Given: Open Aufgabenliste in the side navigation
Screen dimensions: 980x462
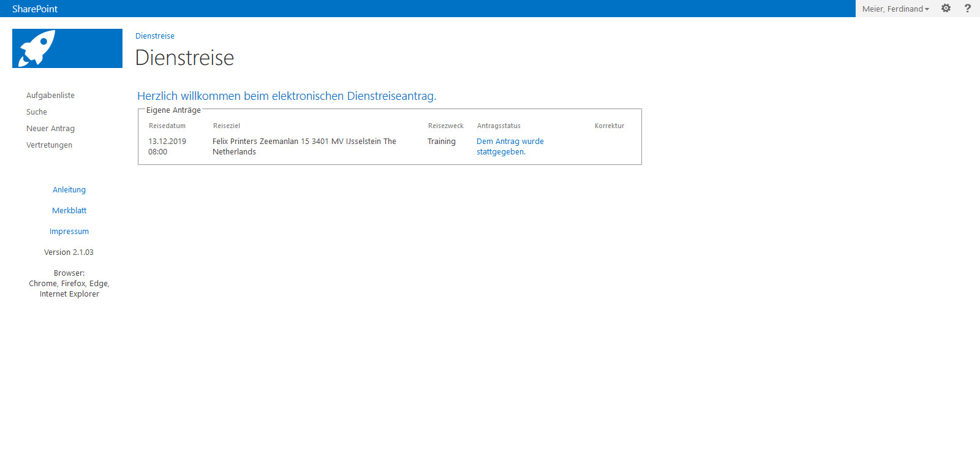Looking at the screenshot, I should click(50, 96).
